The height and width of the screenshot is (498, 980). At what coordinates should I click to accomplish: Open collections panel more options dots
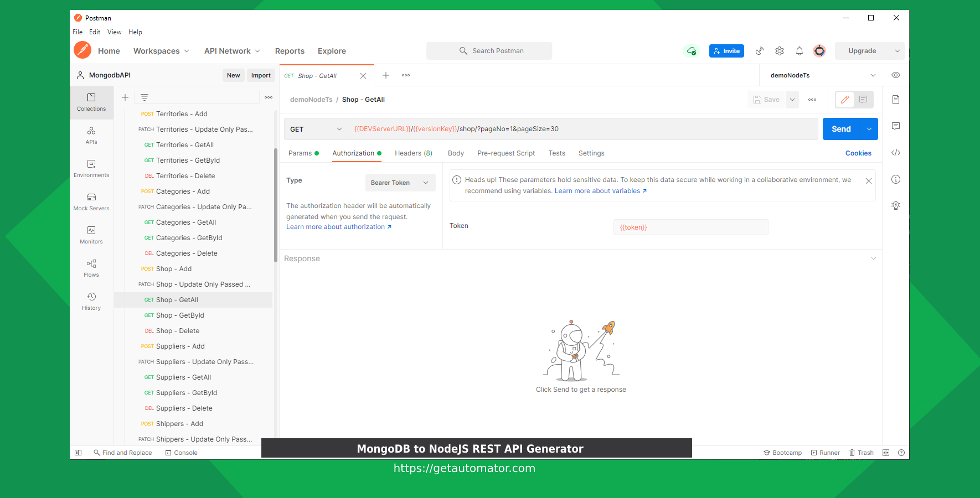(269, 97)
